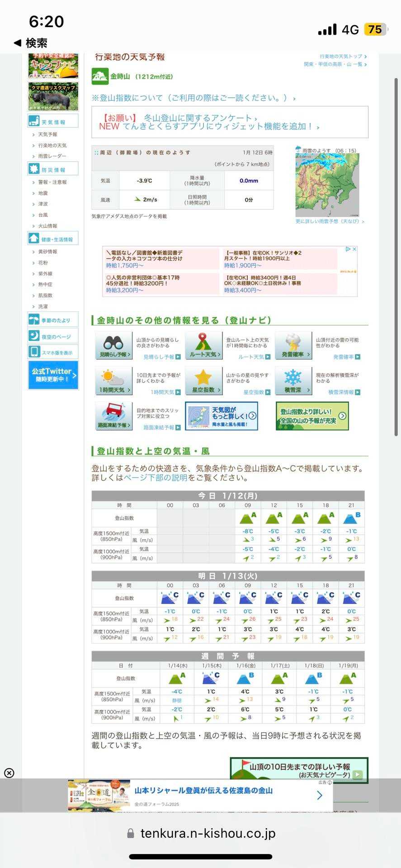Open the 1時間天気 sun icon
The width and height of the screenshot is (401, 868).
(x=113, y=381)
